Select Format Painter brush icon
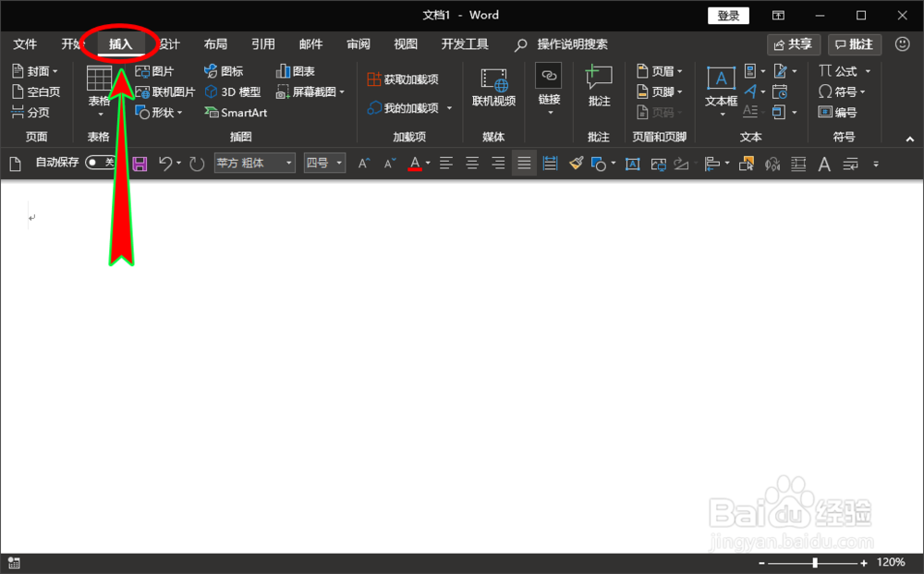Image resolution: width=924 pixels, height=574 pixels. (576, 164)
